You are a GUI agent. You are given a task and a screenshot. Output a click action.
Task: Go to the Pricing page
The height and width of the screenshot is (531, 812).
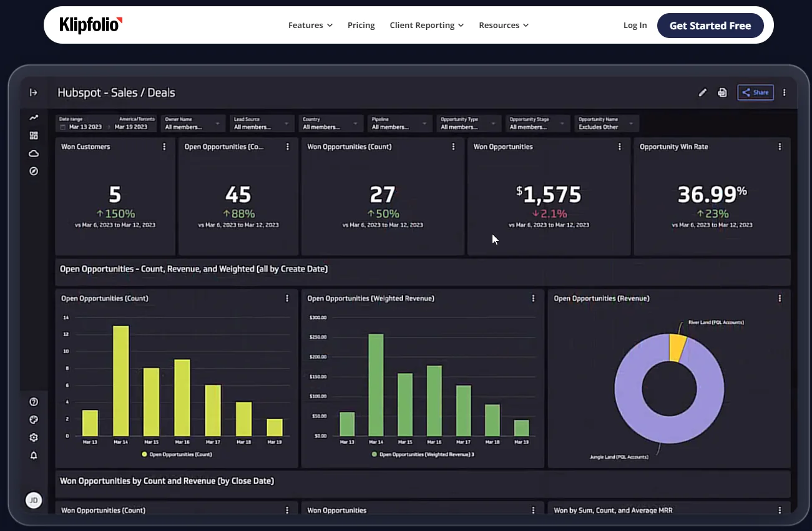pyautogui.click(x=361, y=26)
